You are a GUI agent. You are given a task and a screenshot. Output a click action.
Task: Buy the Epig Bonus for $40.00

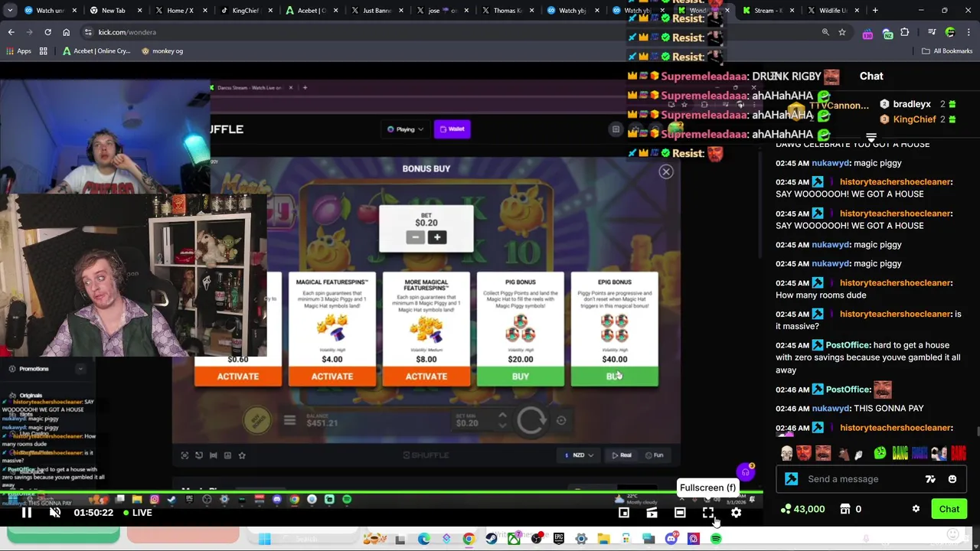click(614, 377)
